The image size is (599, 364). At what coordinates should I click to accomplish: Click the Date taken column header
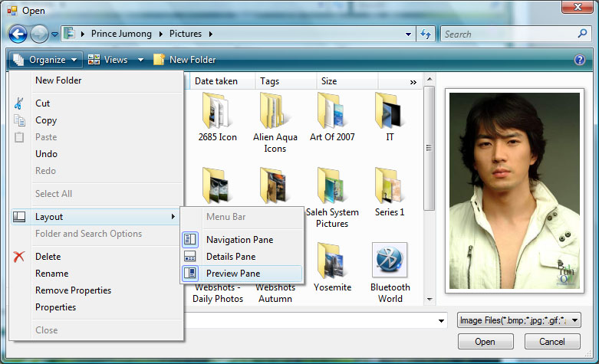click(x=221, y=81)
